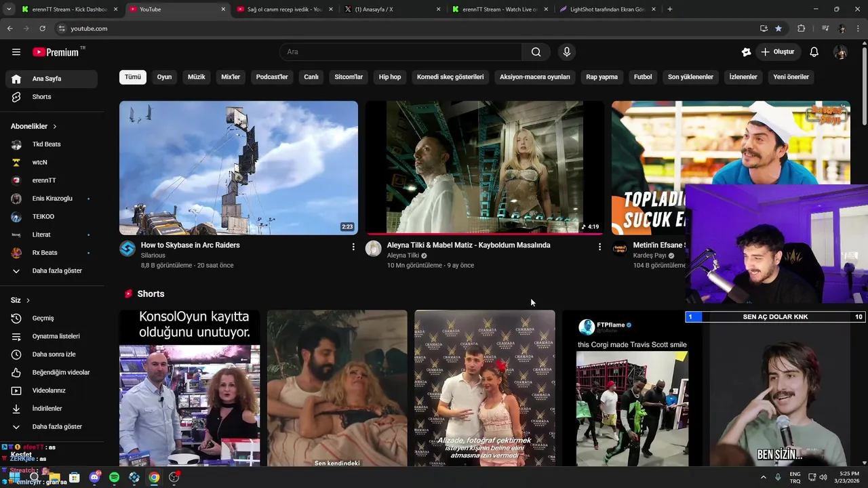868x488 pixels.
Task: Click the YouTube search field
Action: pyautogui.click(x=401, y=52)
